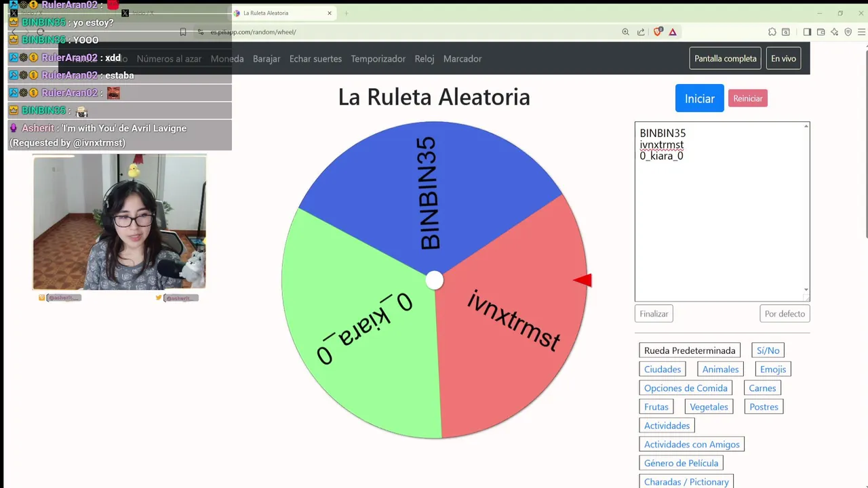Click the streamer webcam thumbnail

119,222
